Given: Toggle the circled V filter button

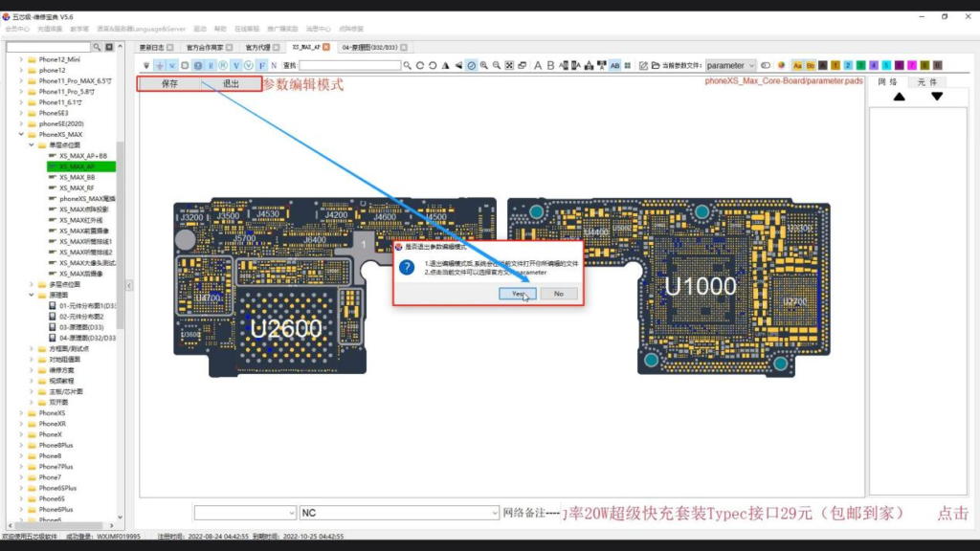Looking at the screenshot, I should tap(249, 66).
